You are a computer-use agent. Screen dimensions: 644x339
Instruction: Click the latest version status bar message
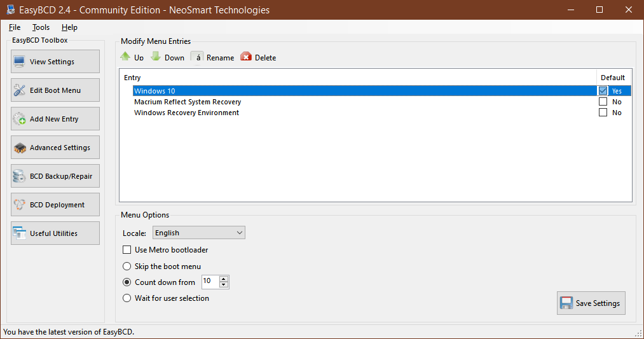pos(69,332)
